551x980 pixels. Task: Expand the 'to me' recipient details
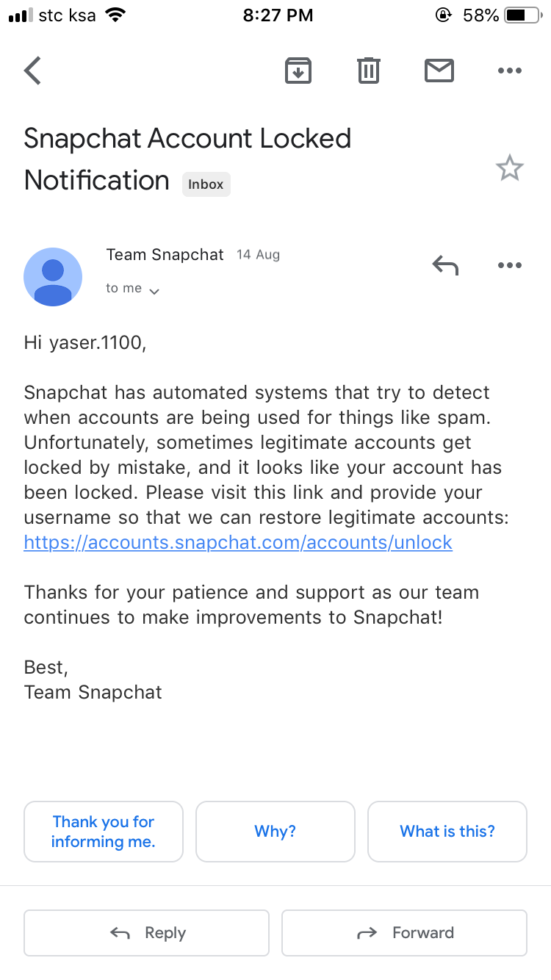132,289
